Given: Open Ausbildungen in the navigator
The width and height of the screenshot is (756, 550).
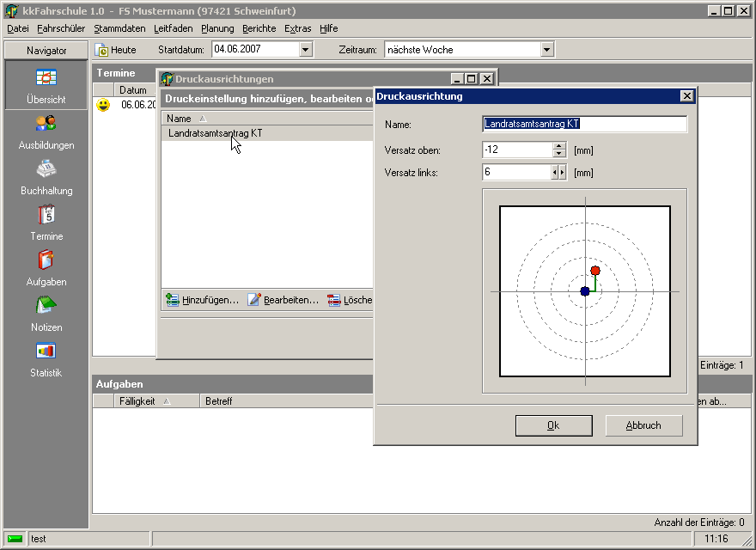Looking at the screenshot, I should click(46, 125).
